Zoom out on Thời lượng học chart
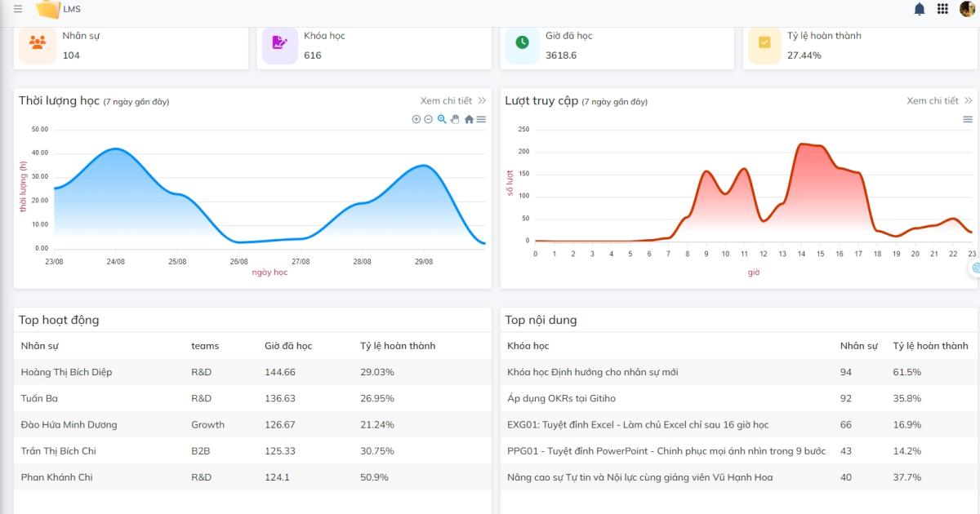980x514 pixels. [429, 119]
